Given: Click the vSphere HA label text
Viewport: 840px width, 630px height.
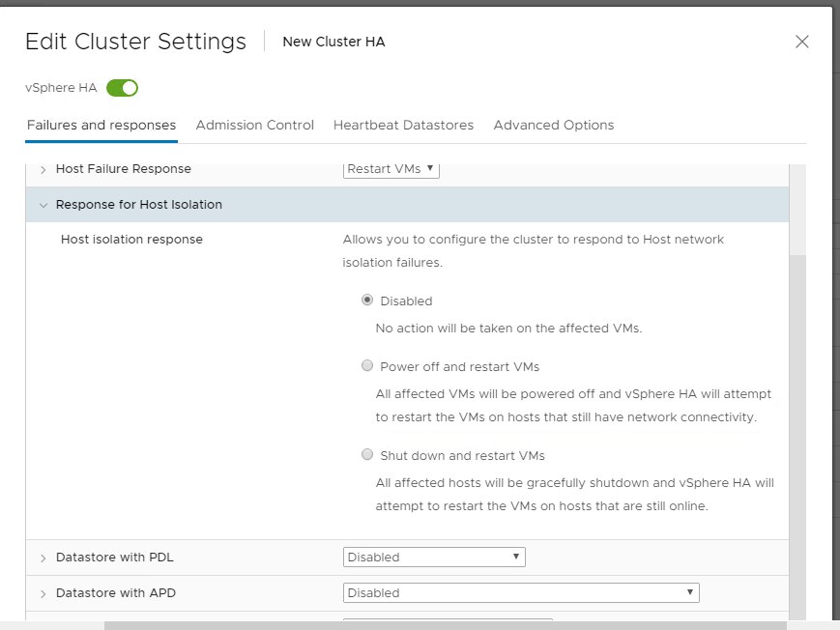Looking at the screenshot, I should tap(61, 88).
